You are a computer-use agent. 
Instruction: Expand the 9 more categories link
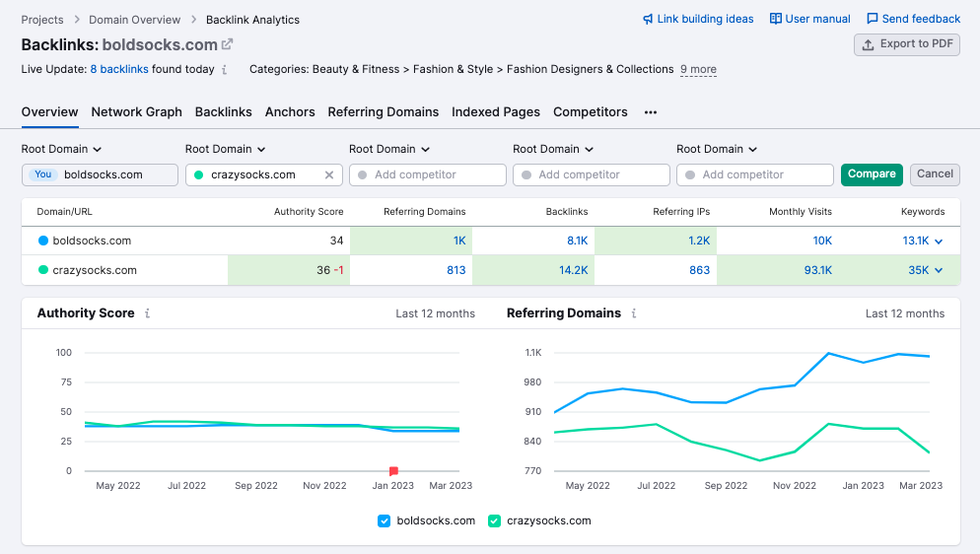coord(698,69)
